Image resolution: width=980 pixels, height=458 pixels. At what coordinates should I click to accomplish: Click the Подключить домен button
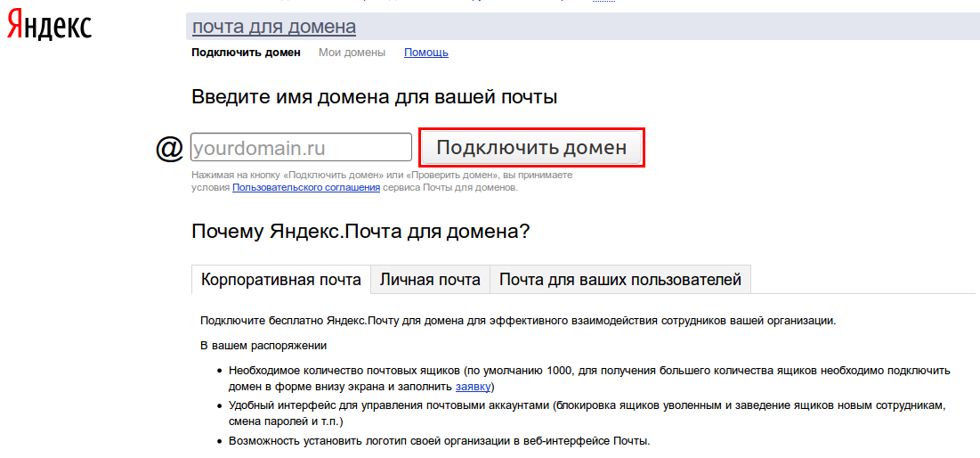pyautogui.click(x=531, y=148)
